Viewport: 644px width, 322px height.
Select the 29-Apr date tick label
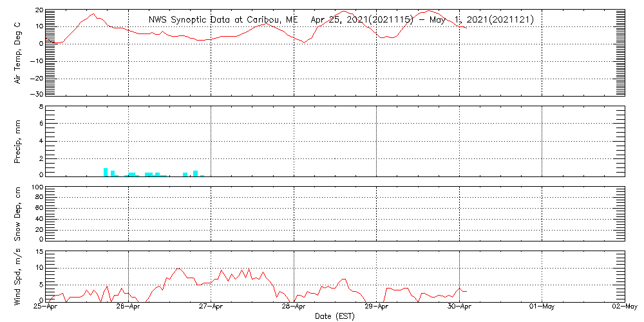coord(376,307)
